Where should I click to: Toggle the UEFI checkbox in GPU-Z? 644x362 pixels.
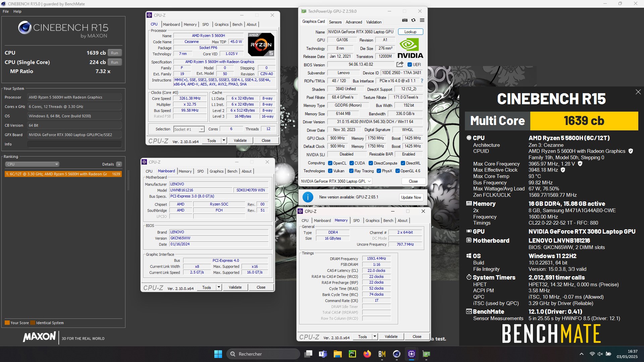410,64
